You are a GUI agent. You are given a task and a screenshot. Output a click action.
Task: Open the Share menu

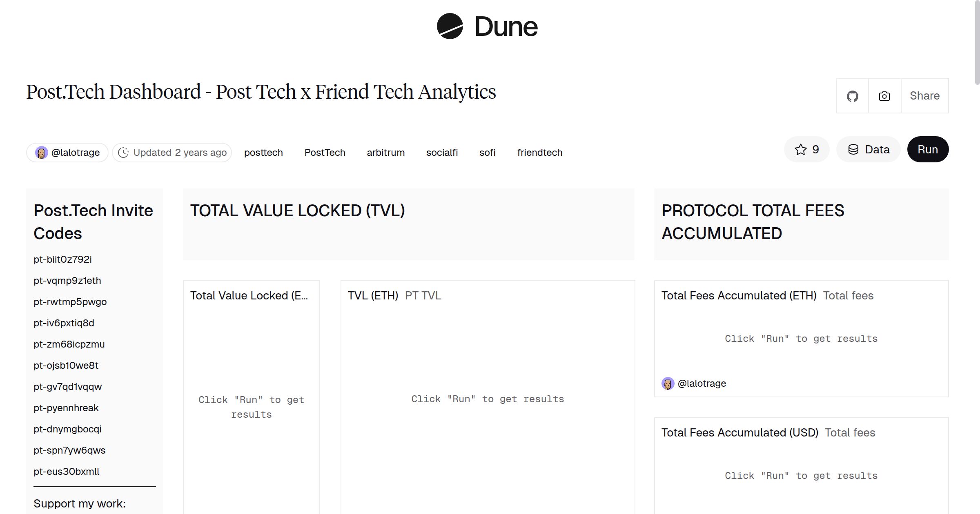[x=924, y=96]
